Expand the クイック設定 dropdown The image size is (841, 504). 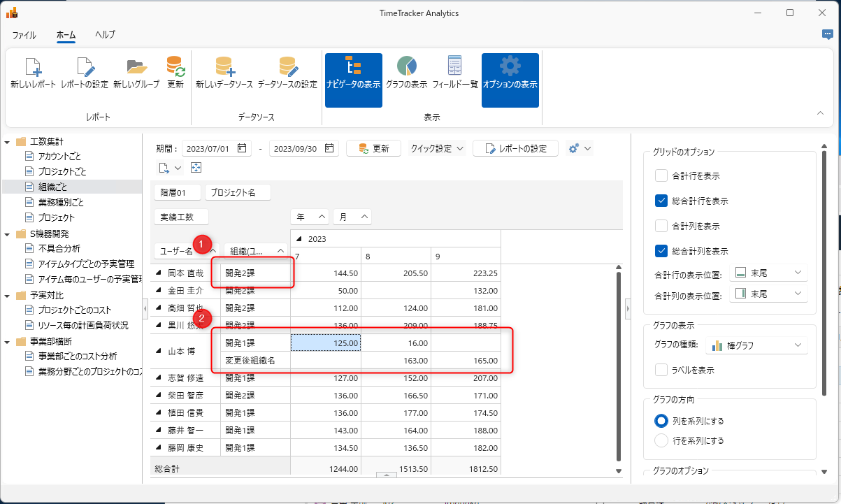(437, 148)
